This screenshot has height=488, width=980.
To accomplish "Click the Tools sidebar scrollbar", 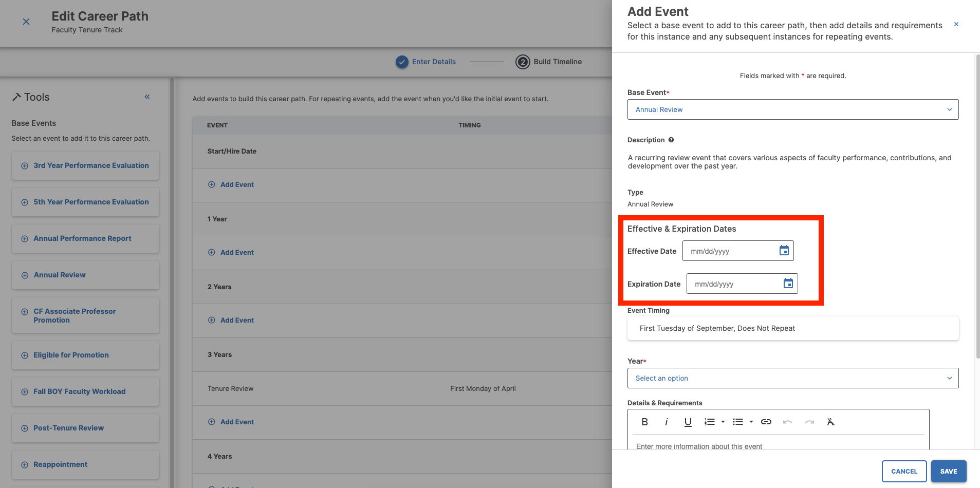I will click(172, 283).
